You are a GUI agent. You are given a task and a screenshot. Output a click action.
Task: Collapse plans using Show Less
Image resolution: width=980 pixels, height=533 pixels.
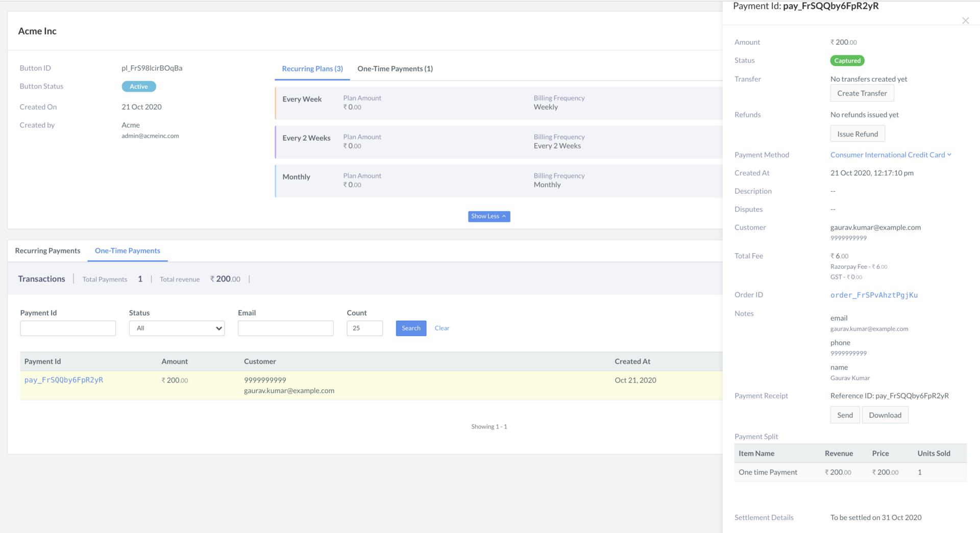pos(488,216)
